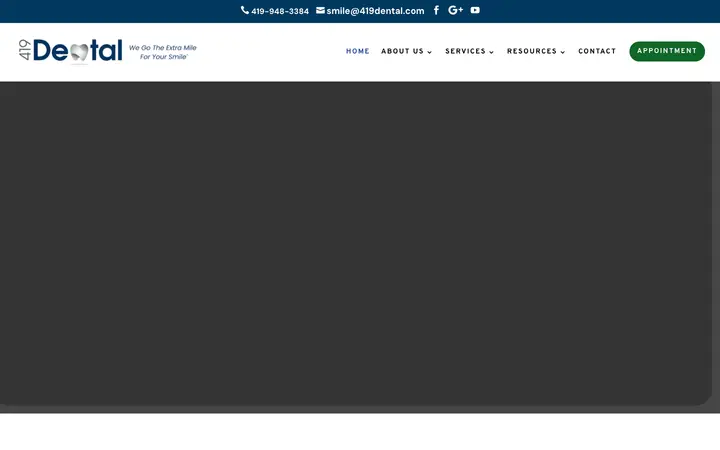Viewport: 720px width, 450px height.
Task: Click the green Appointment button
Action: pyautogui.click(x=667, y=51)
